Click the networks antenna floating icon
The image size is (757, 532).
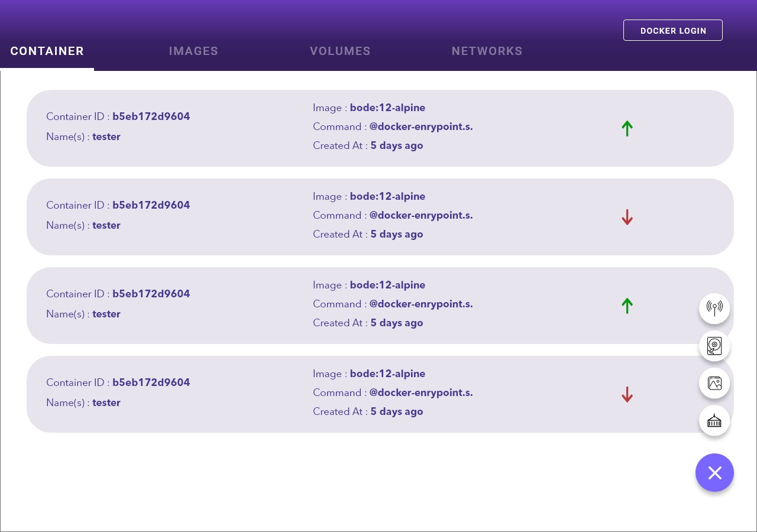click(714, 309)
